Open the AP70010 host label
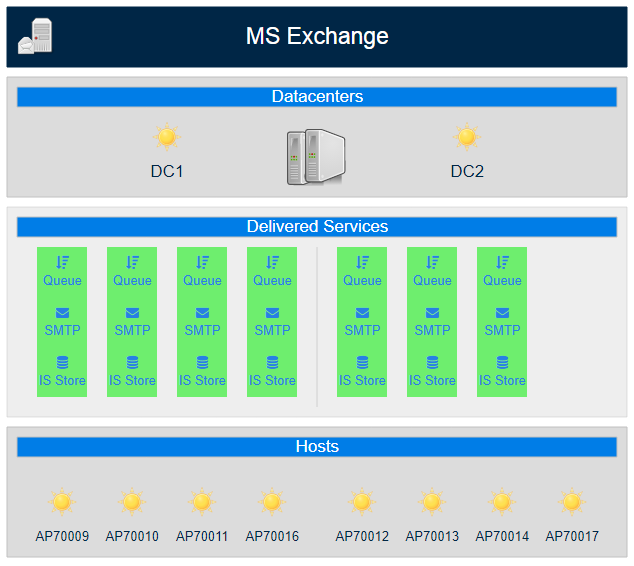634x566 pixels. click(x=132, y=537)
